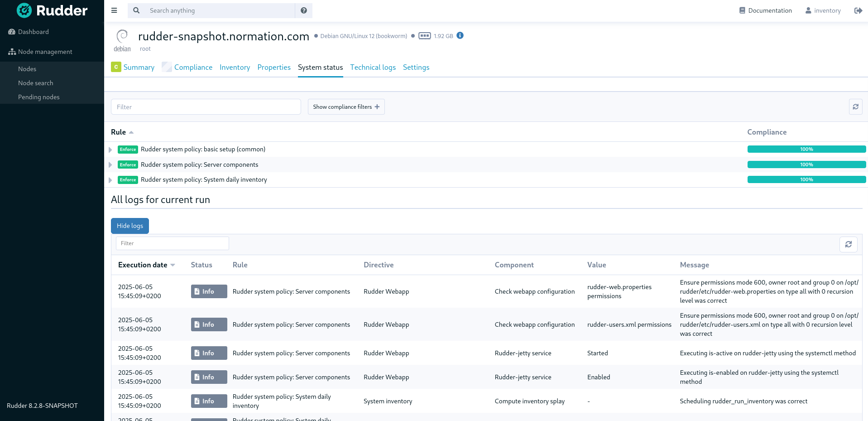Open Nodes in sidebar
This screenshot has width=868, height=421.
27,69
